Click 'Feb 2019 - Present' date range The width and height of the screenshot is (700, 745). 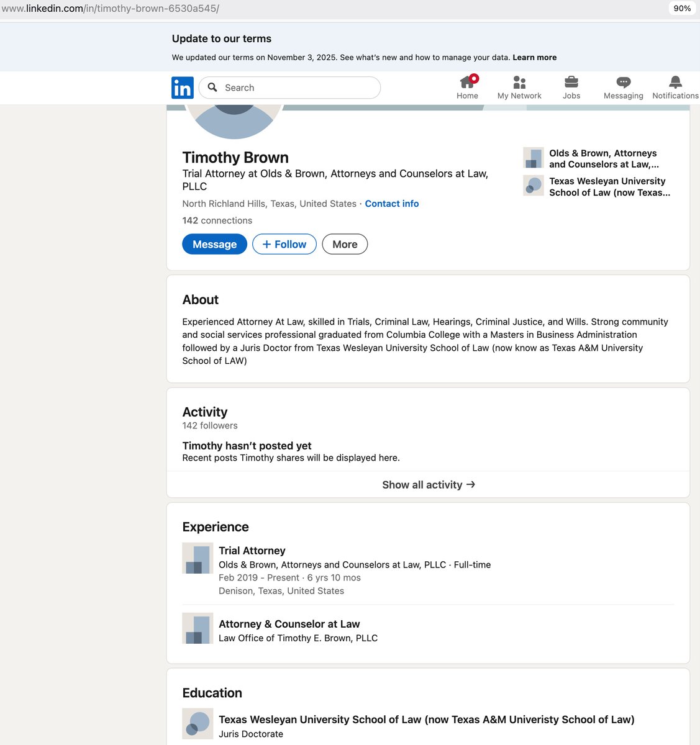point(260,577)
